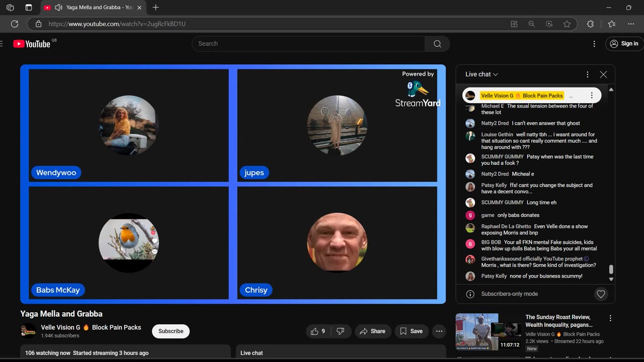View site information padlock icon
Image resolution: width=644 pixels, height=362 pixels.
(x=38, y=24)
